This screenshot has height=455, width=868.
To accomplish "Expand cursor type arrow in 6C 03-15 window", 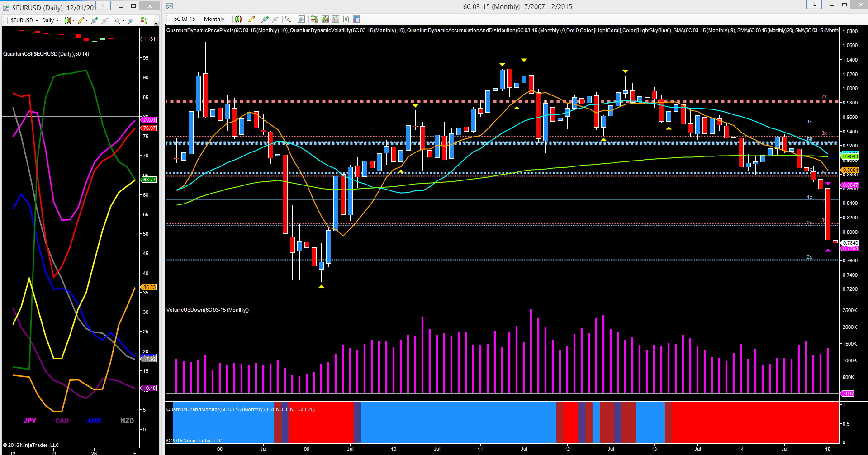I will [x=294, y=19].
